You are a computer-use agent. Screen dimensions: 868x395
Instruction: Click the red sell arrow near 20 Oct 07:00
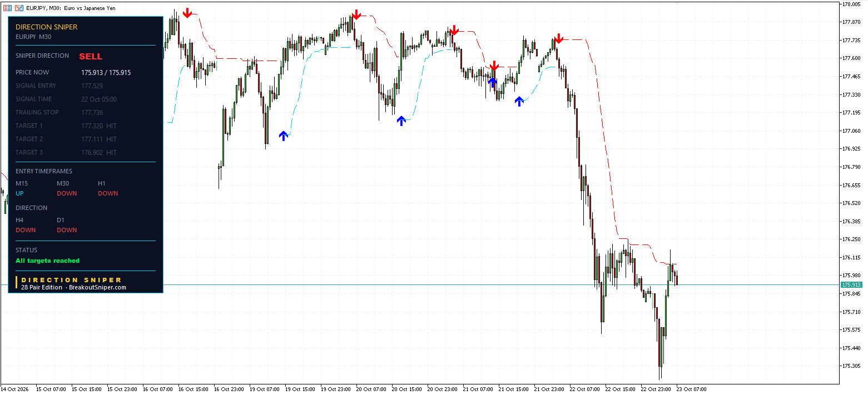[356, 14]
